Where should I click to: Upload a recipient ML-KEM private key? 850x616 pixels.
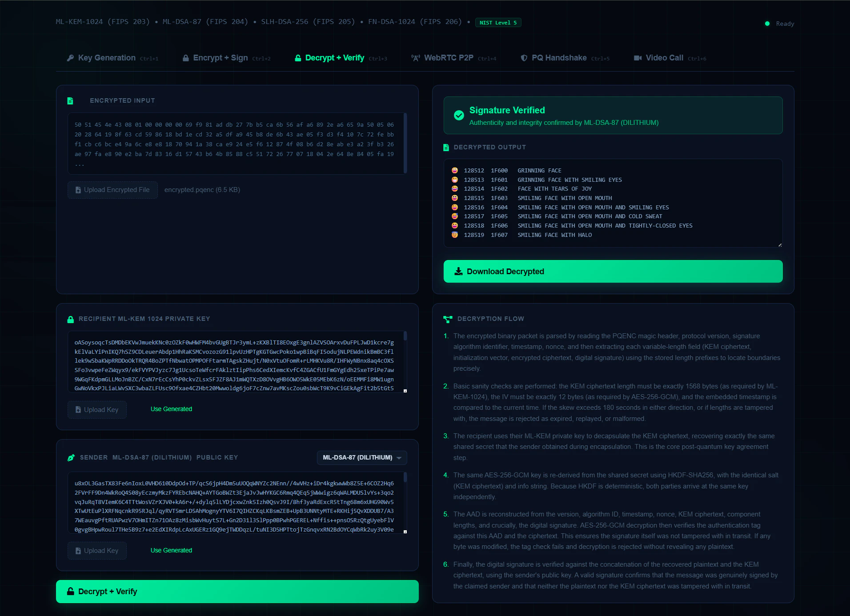(97, 410)
